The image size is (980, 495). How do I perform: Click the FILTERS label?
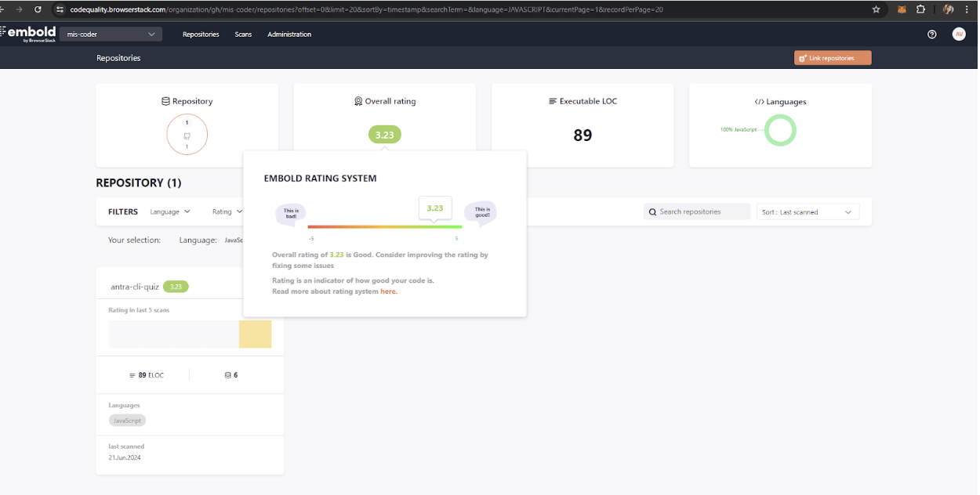(123, 211)
